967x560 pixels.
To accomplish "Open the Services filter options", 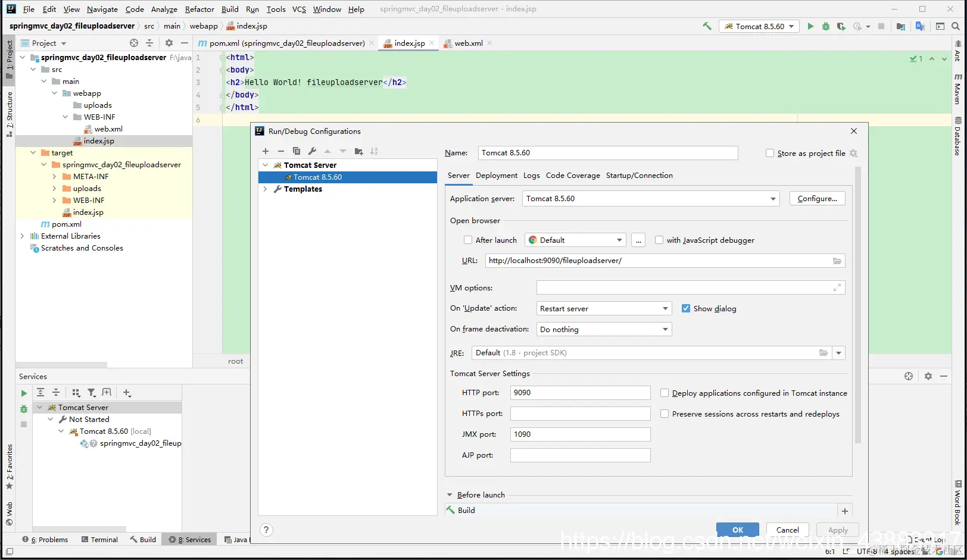I will pos(92,392).
